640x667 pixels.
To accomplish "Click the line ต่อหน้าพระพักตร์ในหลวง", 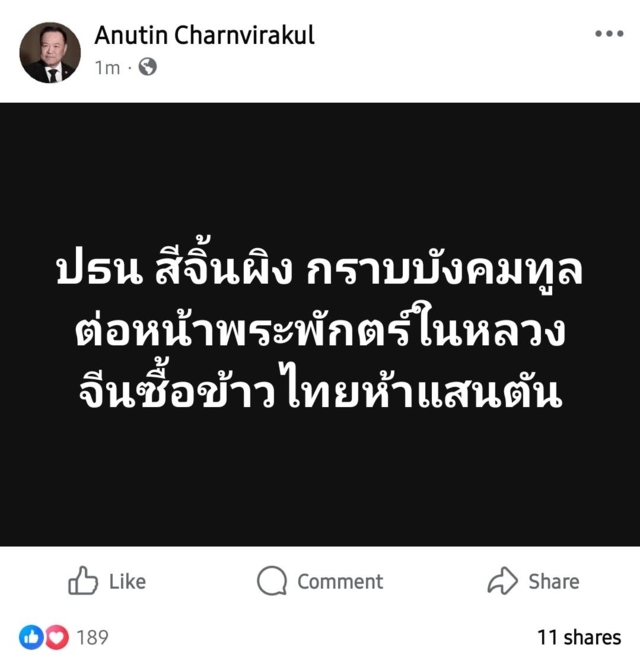I will click(320, 330).
